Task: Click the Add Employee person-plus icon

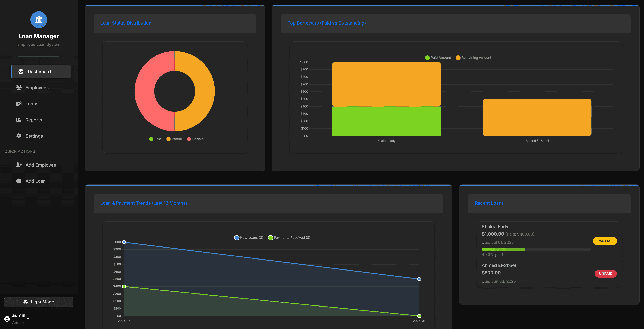Action: pyautogui.click(x=19, y=165)
